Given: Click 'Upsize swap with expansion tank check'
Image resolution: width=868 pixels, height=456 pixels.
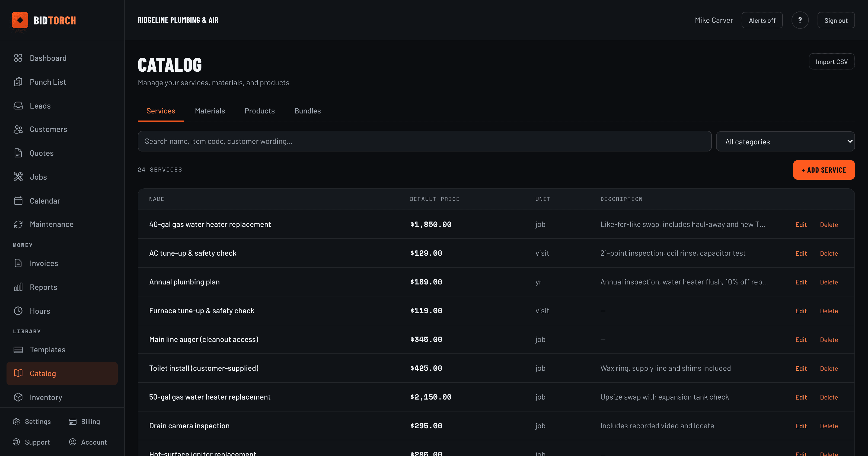Looking at the screenshot, I should (665, 397).
